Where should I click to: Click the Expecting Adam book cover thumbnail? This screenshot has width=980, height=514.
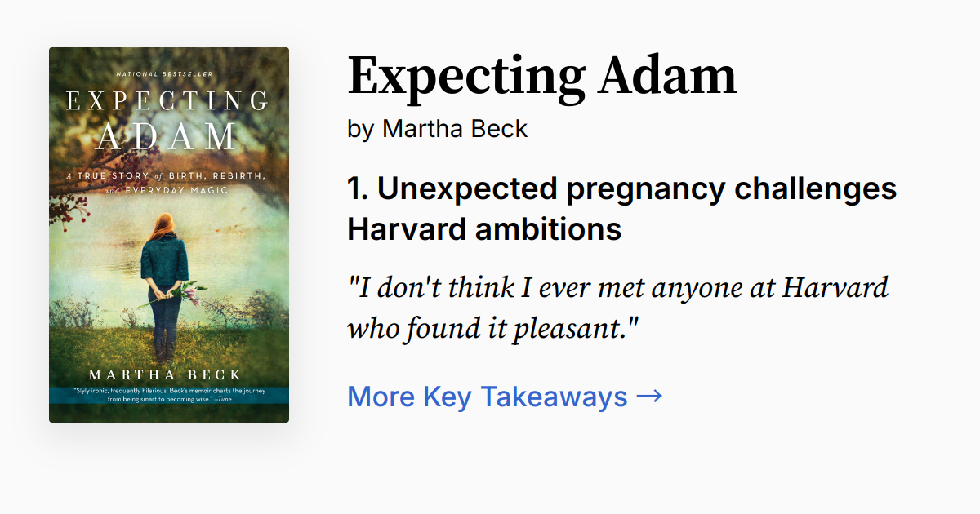(169, 235)
